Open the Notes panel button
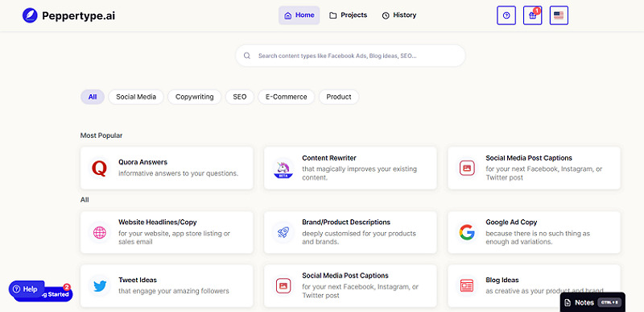Screen dimensions: 644x312 click(x=592, y=302)
